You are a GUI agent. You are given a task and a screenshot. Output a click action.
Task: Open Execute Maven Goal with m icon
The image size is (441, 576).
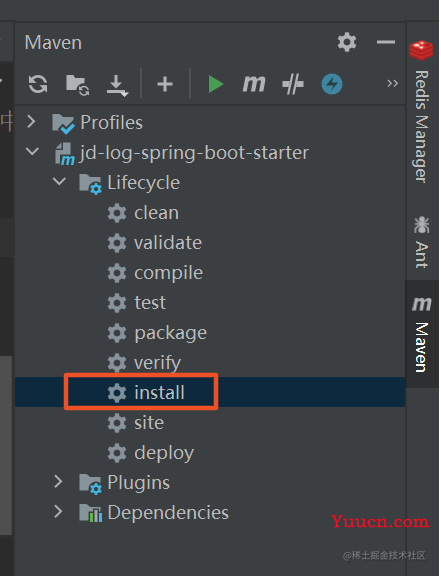click(254, 84)
